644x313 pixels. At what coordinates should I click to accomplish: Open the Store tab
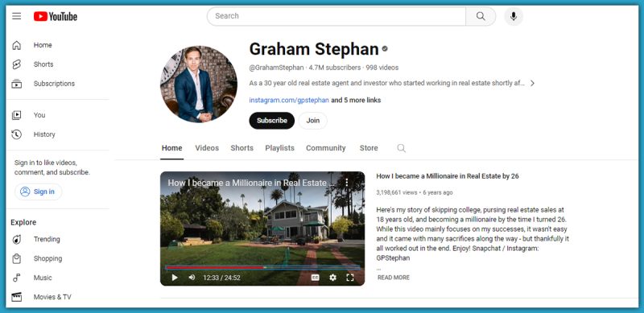click(369, 148)
